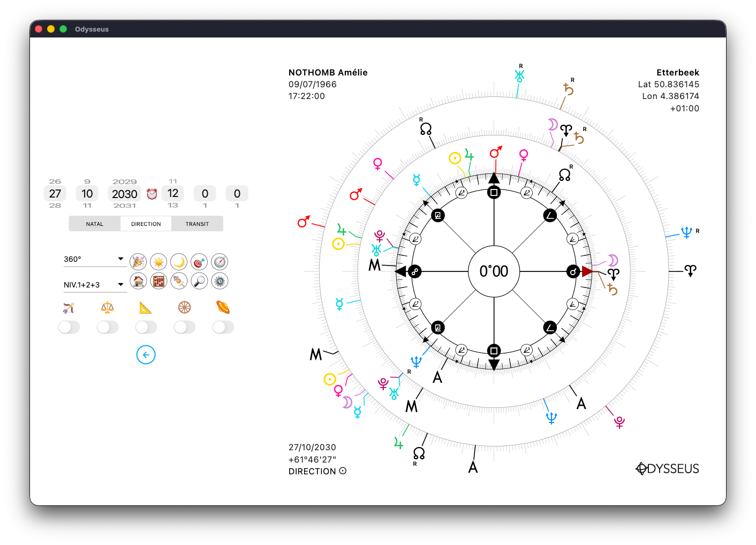Open settings with the gear icon

coord(220,281)
